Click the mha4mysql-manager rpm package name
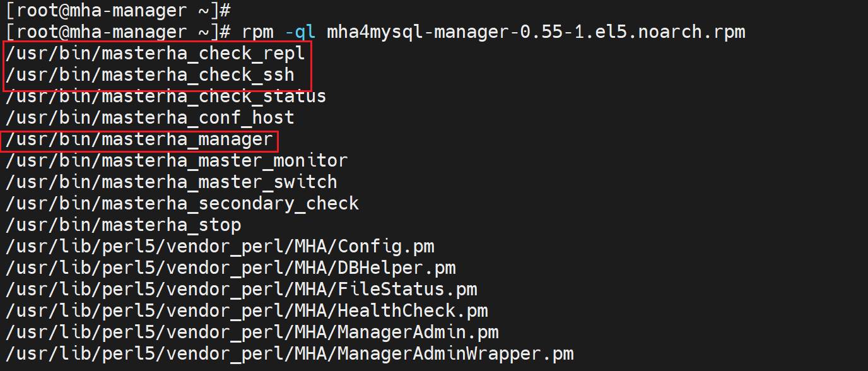Viewport: 868px width, 371px height. [536, 32]
